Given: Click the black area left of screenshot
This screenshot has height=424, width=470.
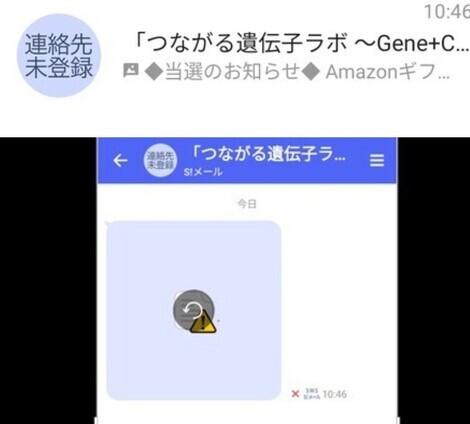Looking at the screenshot, I should pos(48,280).
